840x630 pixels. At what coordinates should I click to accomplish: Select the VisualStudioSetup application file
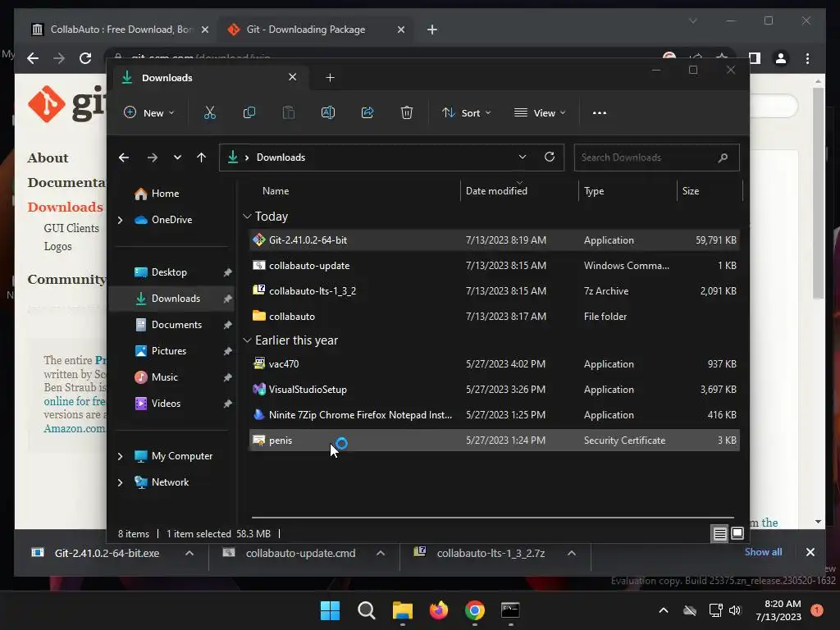point(494,390)
